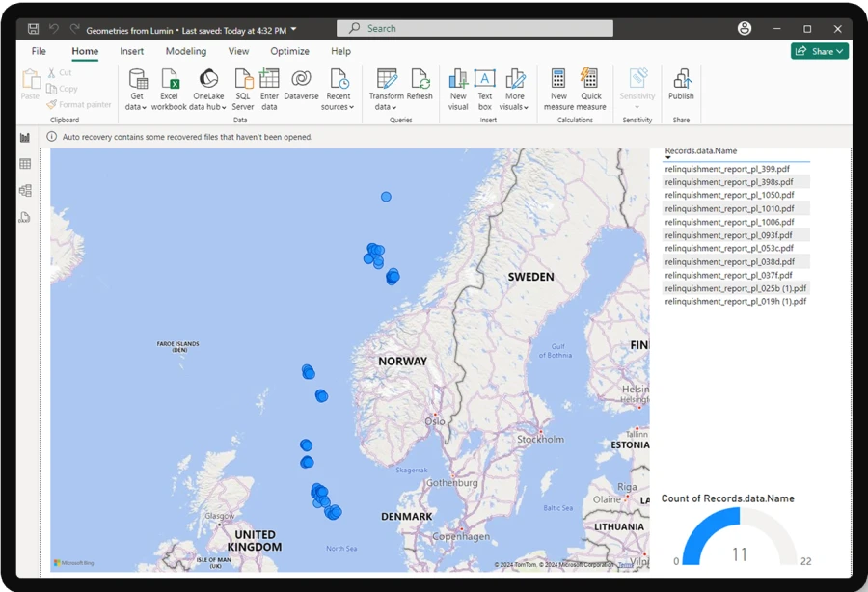Open the DAX query view

point(24,217)
